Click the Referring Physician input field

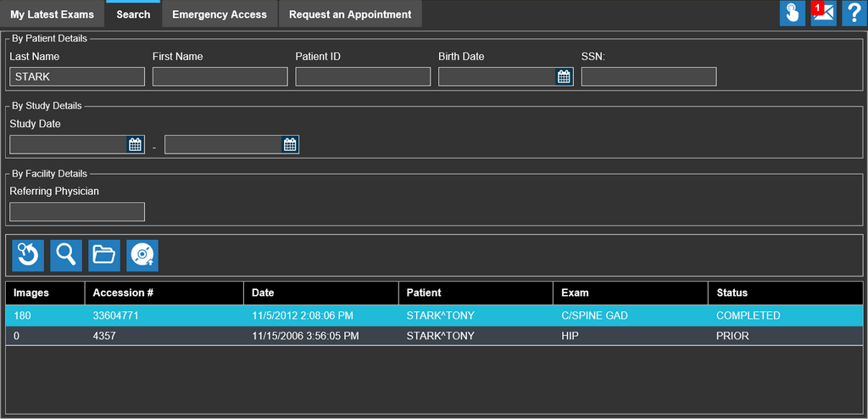click(x=77, y=212)
